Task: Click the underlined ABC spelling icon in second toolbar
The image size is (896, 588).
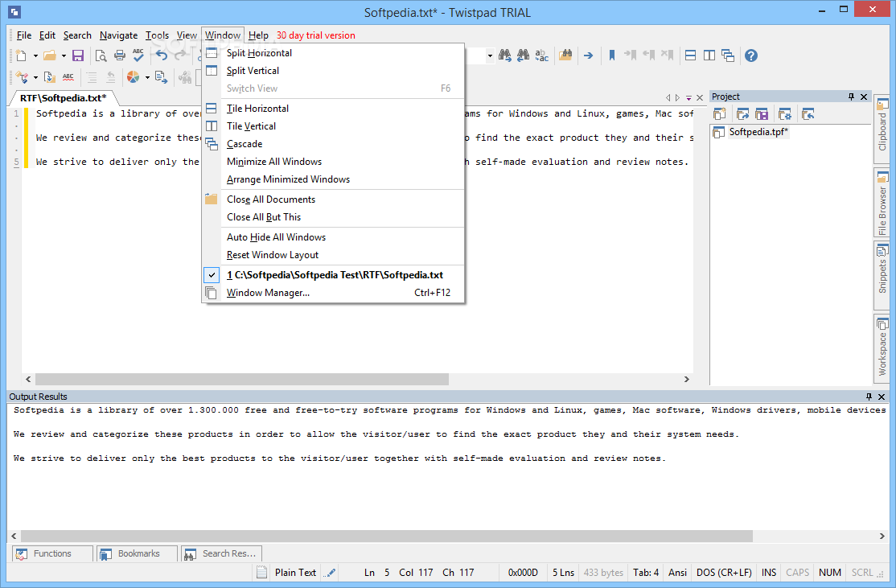Action: [x=68, y=77]
